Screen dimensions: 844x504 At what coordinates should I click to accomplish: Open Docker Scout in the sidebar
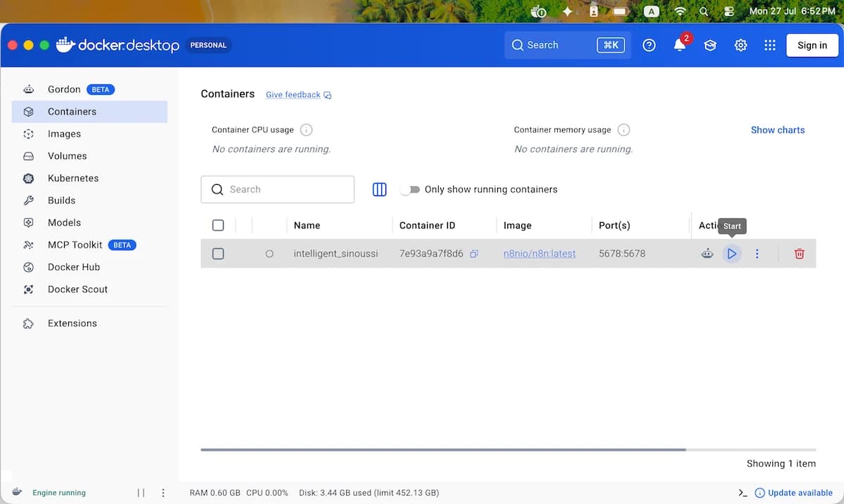coord(89,290)
